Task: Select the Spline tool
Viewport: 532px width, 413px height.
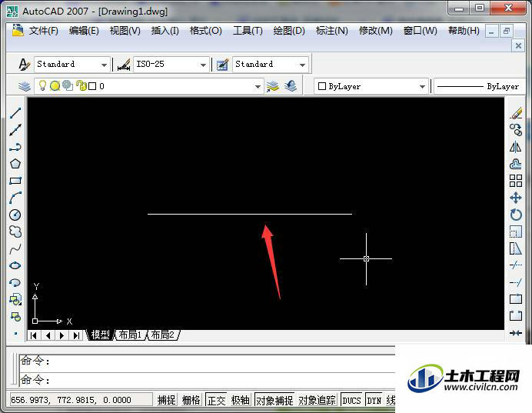Action: [15, 248]
